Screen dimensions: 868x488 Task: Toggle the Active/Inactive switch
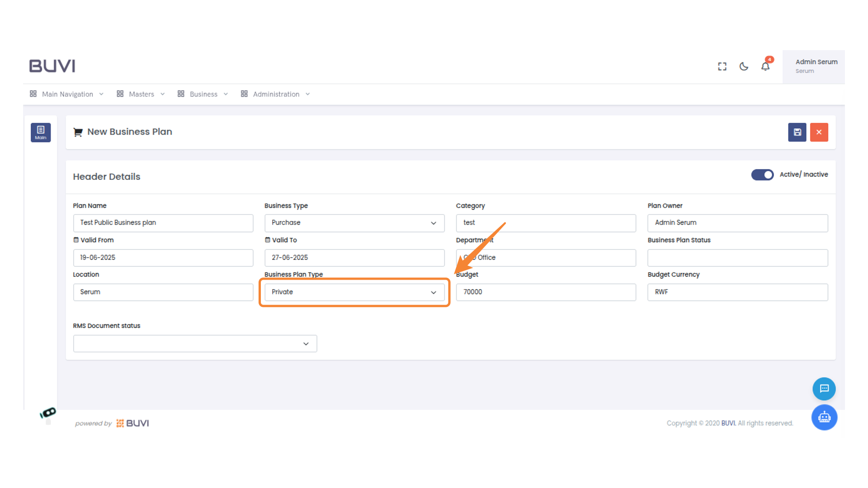tap(762, 175)
